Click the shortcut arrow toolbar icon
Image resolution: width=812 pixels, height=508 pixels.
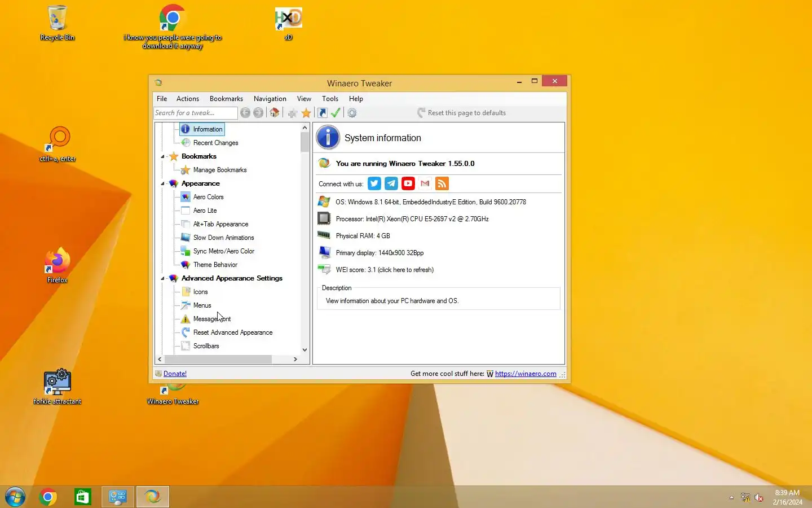pyautogui.click(x=323, y=113)
